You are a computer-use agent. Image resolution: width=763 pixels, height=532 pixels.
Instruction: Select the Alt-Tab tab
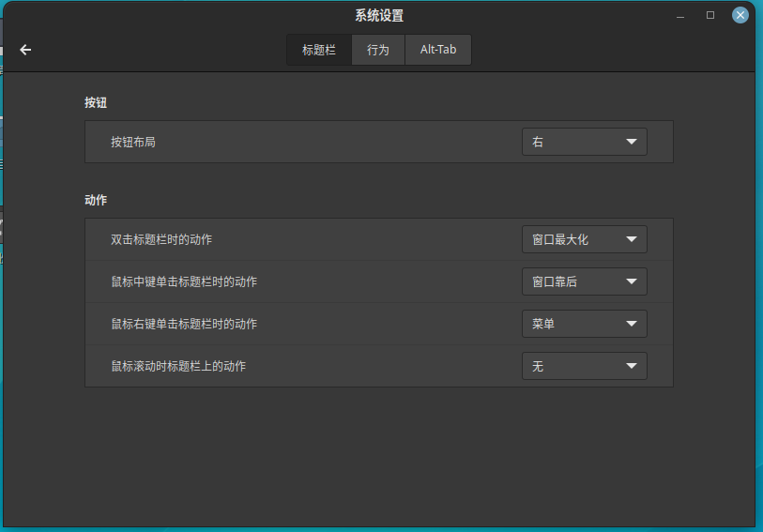(438, 50)
